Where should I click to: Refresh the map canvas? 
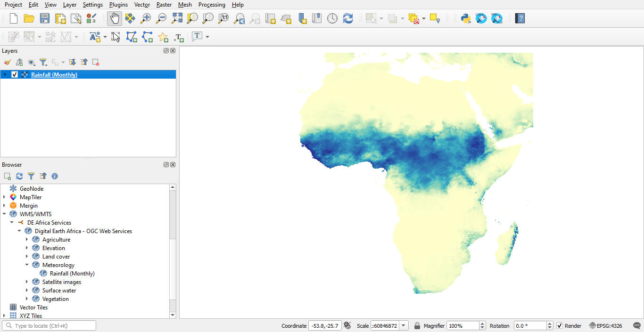[x=348, y=18]
